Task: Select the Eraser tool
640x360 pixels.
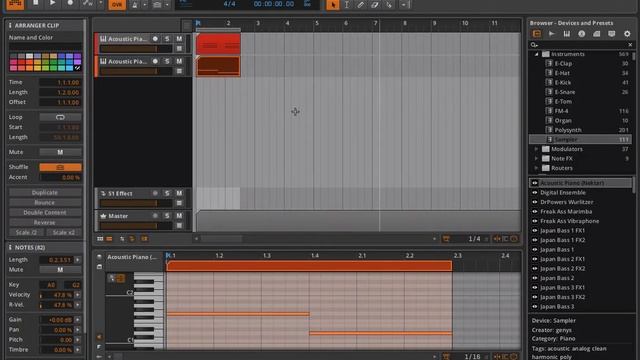Action: click(375, 4)
